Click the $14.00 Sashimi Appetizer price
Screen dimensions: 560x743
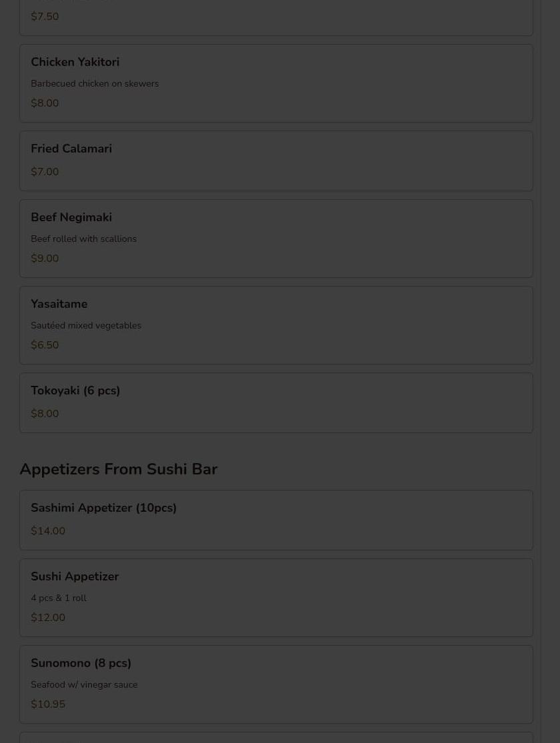(48, 530)
